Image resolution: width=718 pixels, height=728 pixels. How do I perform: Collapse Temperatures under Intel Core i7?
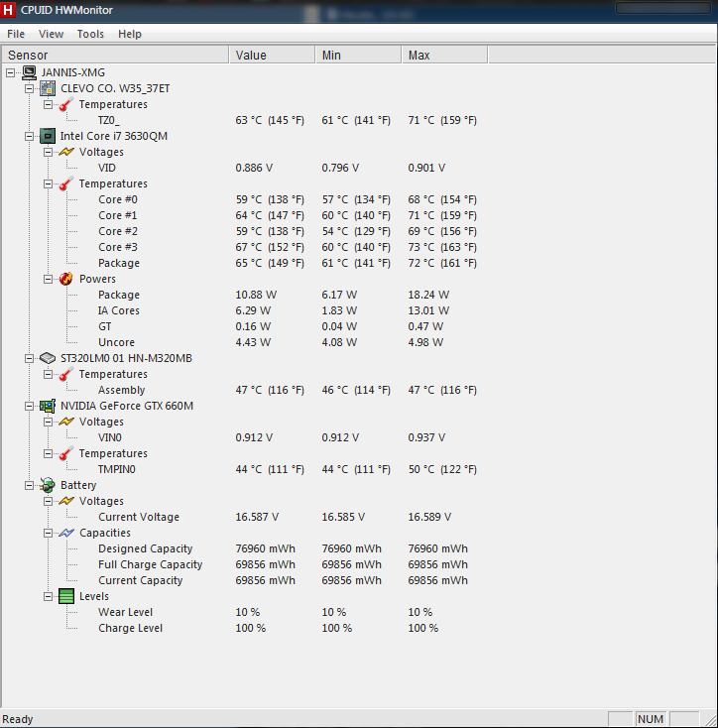click(48, 183)
